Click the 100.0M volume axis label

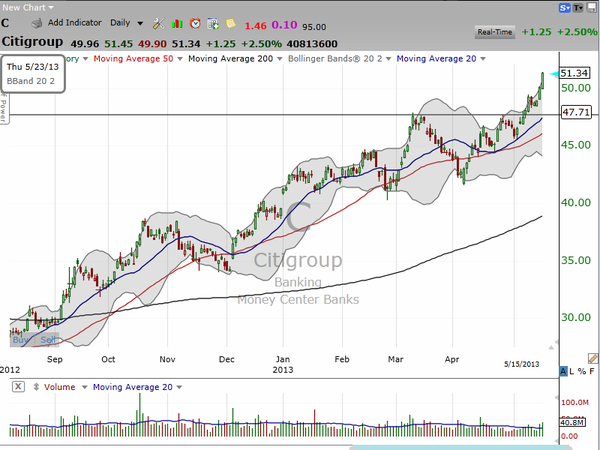pos(575,403)
